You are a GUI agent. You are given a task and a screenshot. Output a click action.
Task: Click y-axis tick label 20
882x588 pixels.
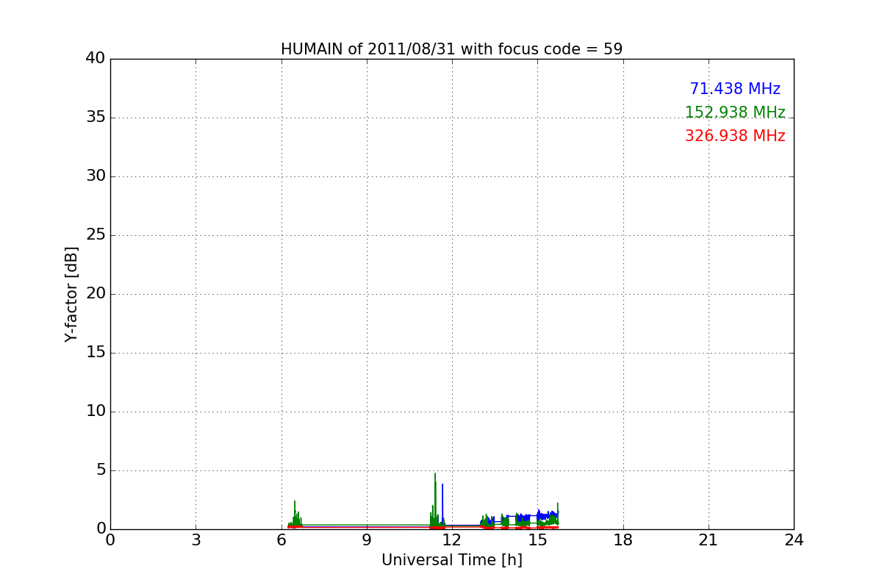point(96,294)
